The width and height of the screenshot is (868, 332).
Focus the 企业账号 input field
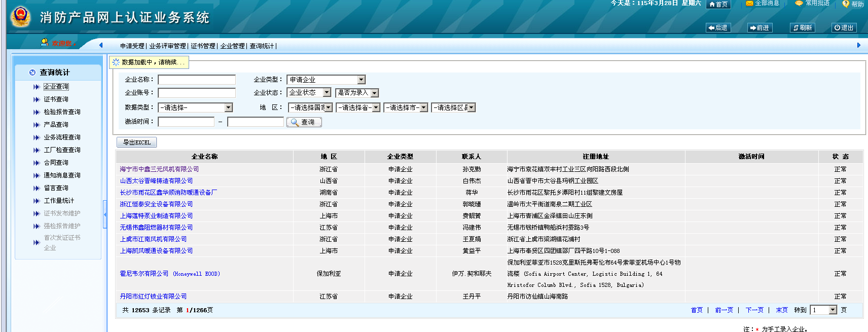(197, 93)
